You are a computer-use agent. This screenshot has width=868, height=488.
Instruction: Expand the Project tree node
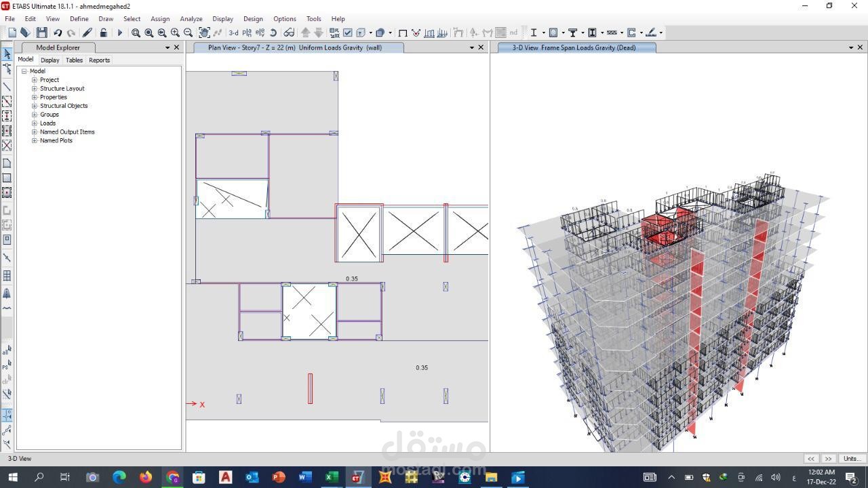coord(35,80)
